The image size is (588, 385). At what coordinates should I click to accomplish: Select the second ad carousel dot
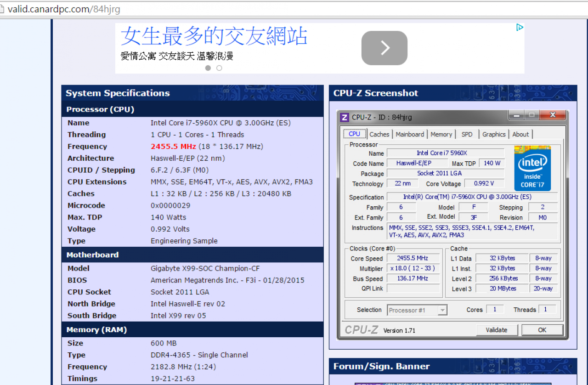219,68
